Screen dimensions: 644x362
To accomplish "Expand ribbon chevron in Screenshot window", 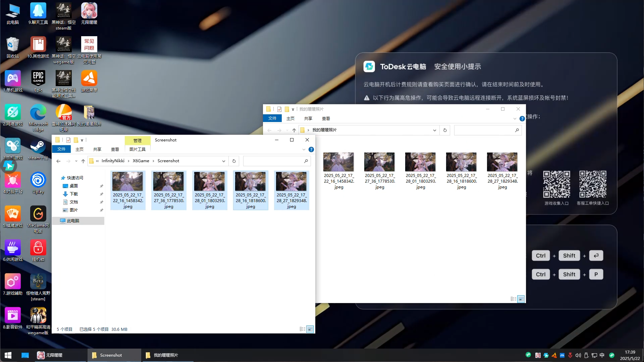I will pyautogui.click(x=304, y=149).
